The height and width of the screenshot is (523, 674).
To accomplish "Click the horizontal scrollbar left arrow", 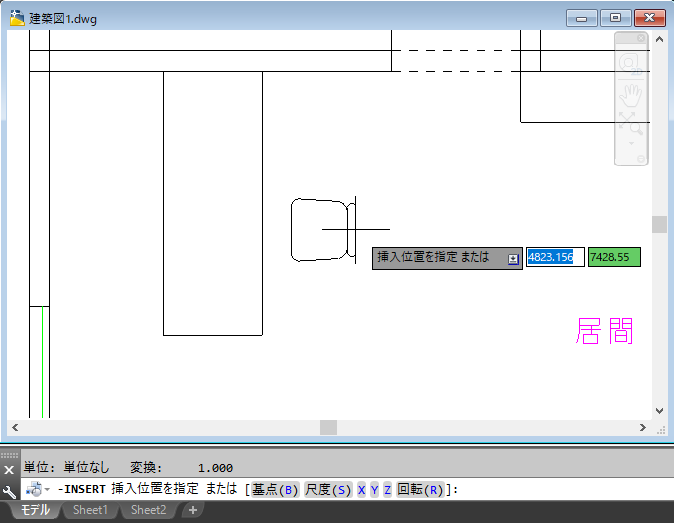I will [x=15, y=427].
